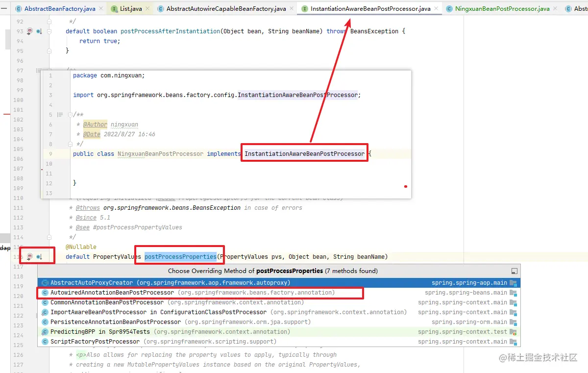This screenshot has width=588, height=373.
Task: Select ScriptFactoryPostProcessor from the list
Action: 279,342
